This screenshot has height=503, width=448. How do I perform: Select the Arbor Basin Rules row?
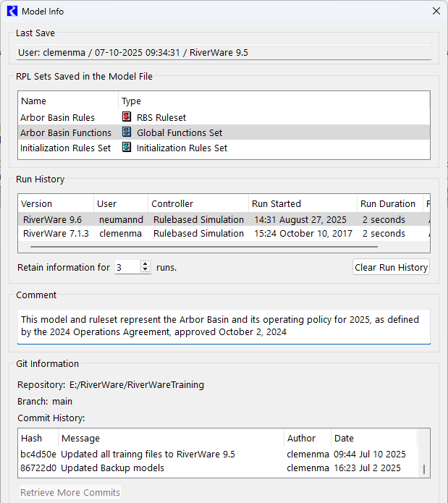57,117
